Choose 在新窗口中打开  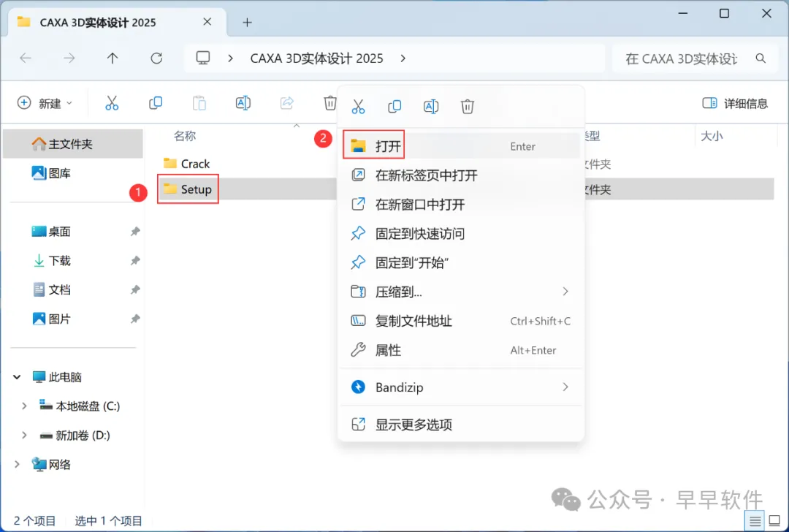460,205
